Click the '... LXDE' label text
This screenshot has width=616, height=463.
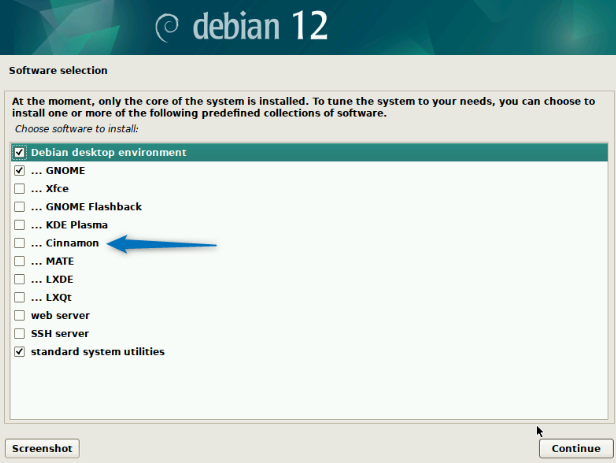(x=52, y=279)
